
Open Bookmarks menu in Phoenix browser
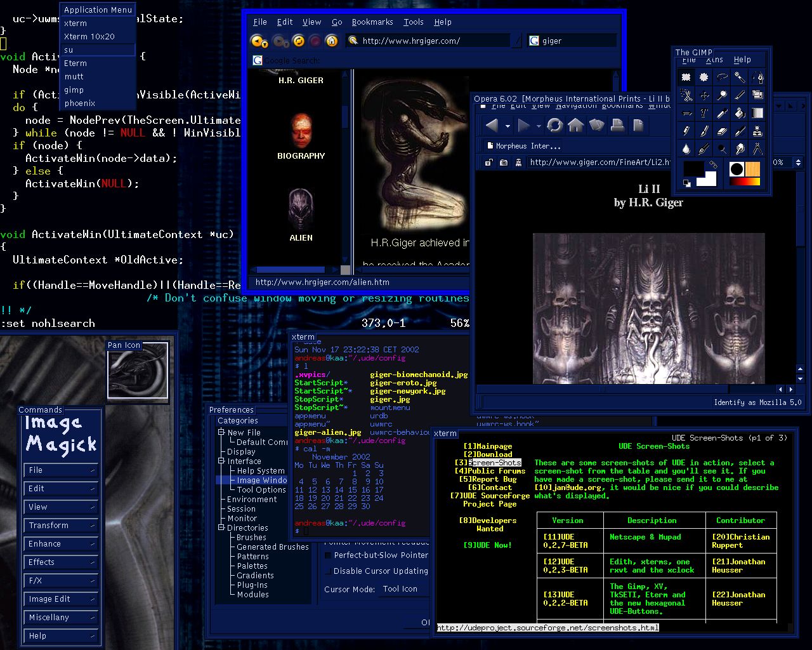point(372,22)
